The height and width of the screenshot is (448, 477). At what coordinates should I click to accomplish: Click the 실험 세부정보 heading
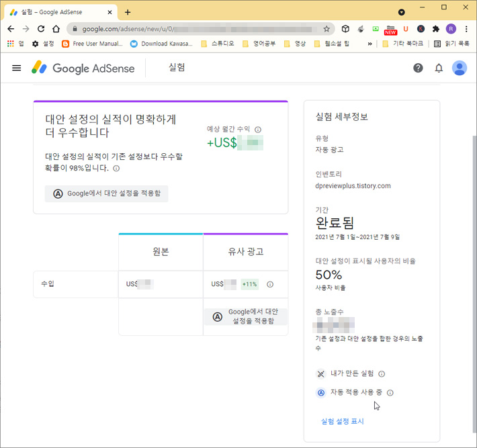coord(342,117)
